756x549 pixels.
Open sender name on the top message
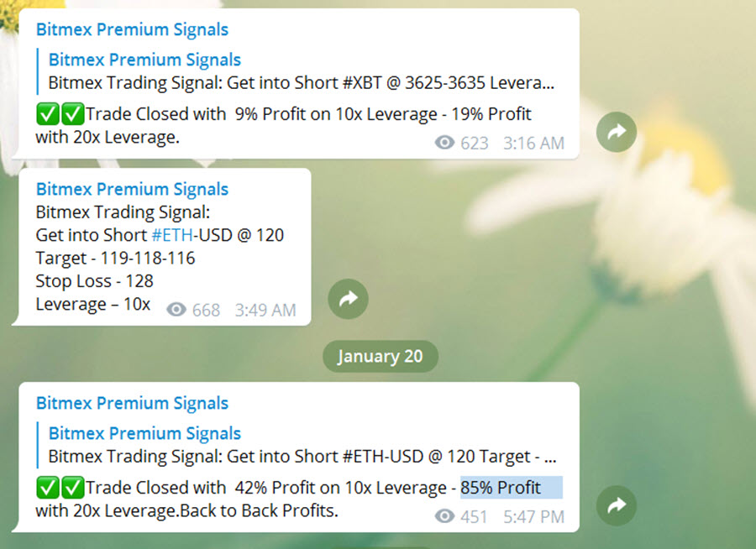(x=132, y=29)
